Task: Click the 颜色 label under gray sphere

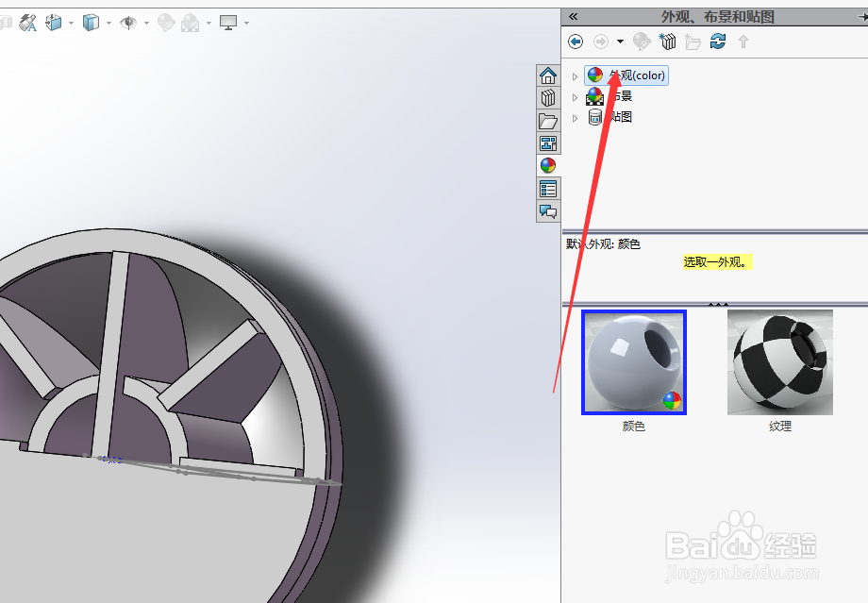Action: pos(634,427)
